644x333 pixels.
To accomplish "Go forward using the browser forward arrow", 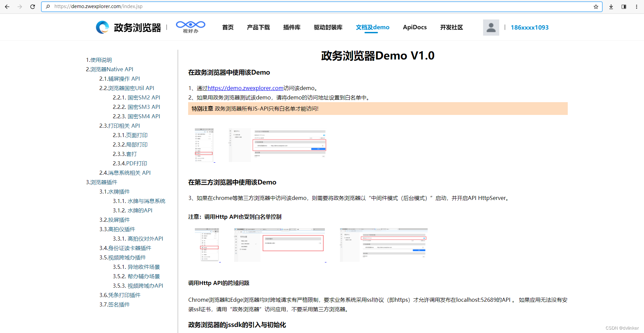I will 20,6.
